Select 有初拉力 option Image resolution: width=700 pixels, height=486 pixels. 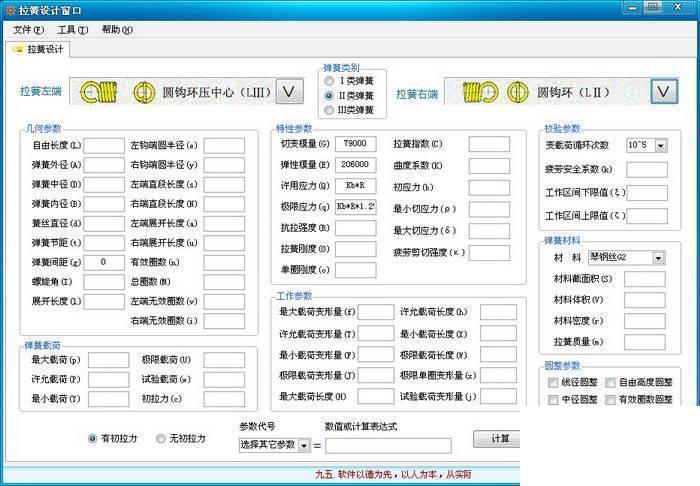pos(92,439)
